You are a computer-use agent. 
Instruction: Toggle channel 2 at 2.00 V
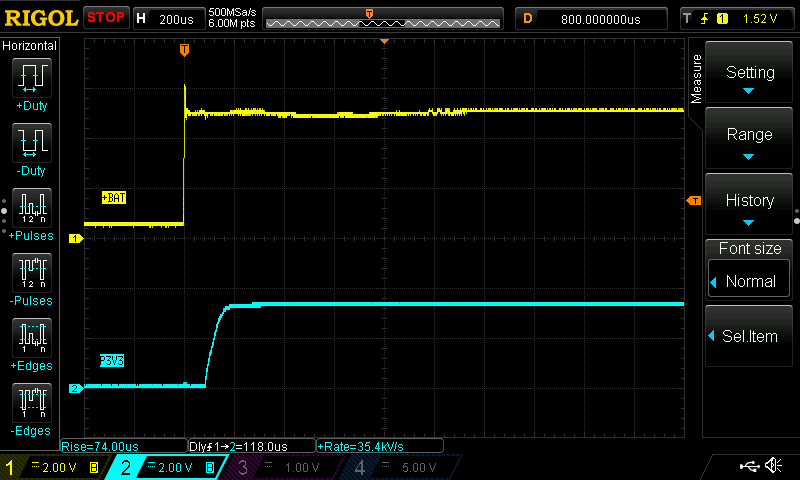click(x=169, y=467)
